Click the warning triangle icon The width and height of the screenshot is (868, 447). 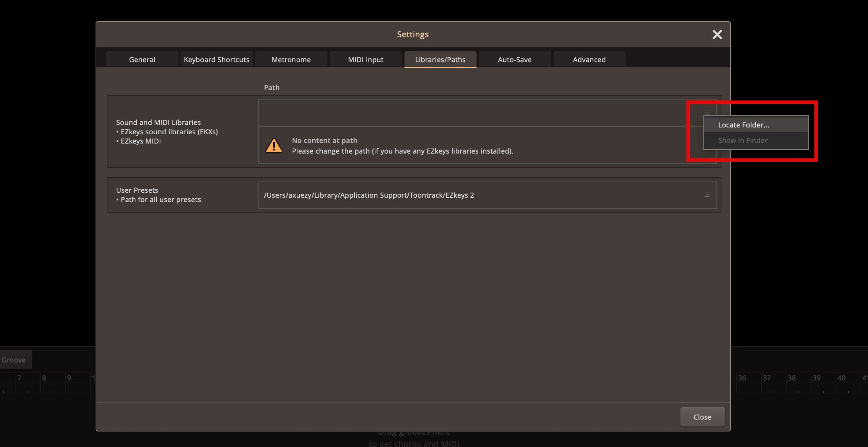pos(274,146)
